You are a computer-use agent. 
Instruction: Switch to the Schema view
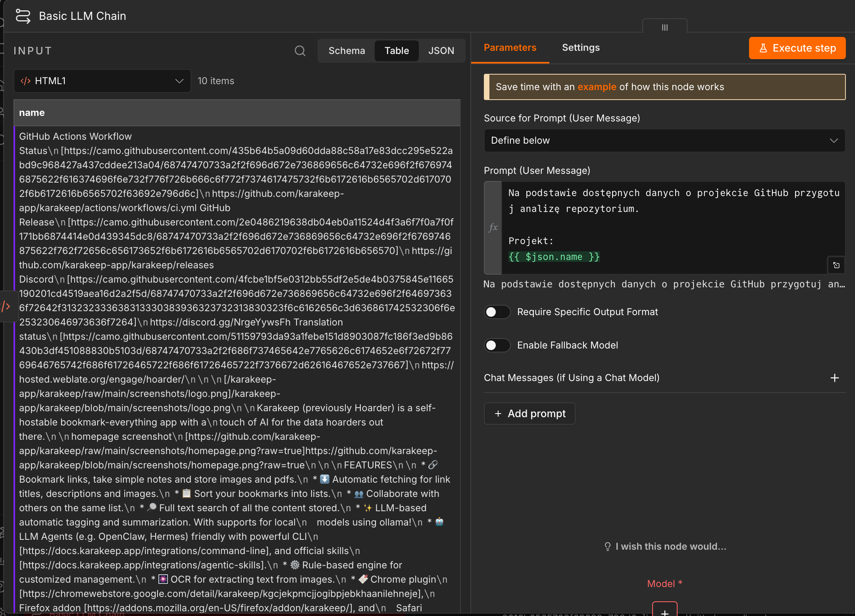pos(347,51)
